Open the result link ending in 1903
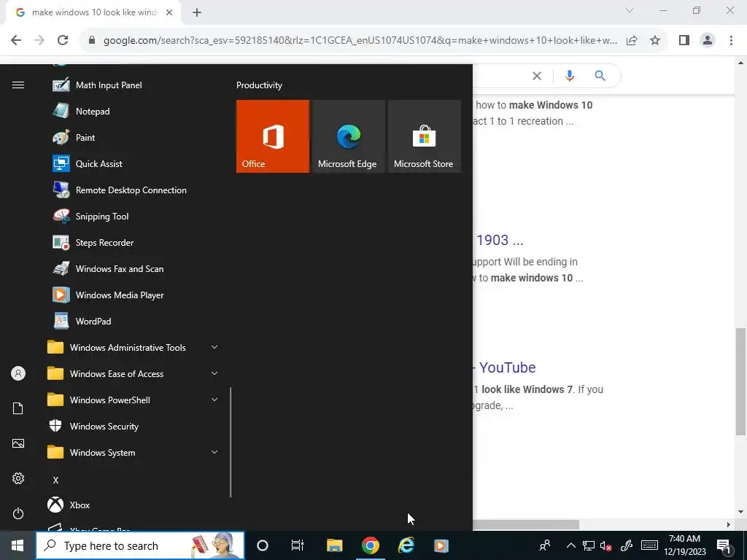The height and width of the screenshot is (560, 747). pos(498,240)
